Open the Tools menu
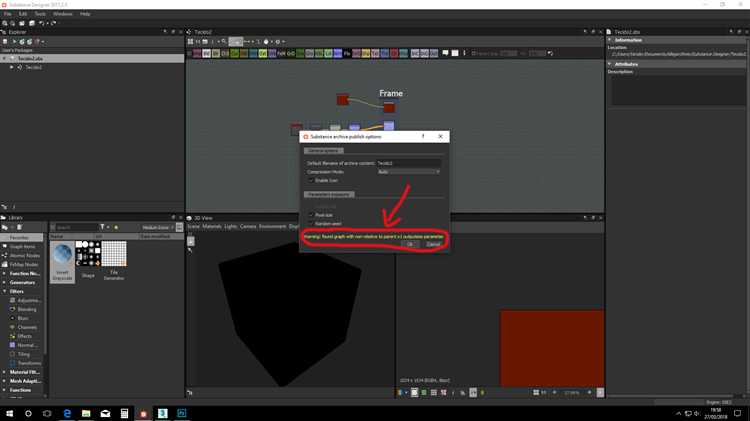The image size is (750, 421). pos(40,14)
